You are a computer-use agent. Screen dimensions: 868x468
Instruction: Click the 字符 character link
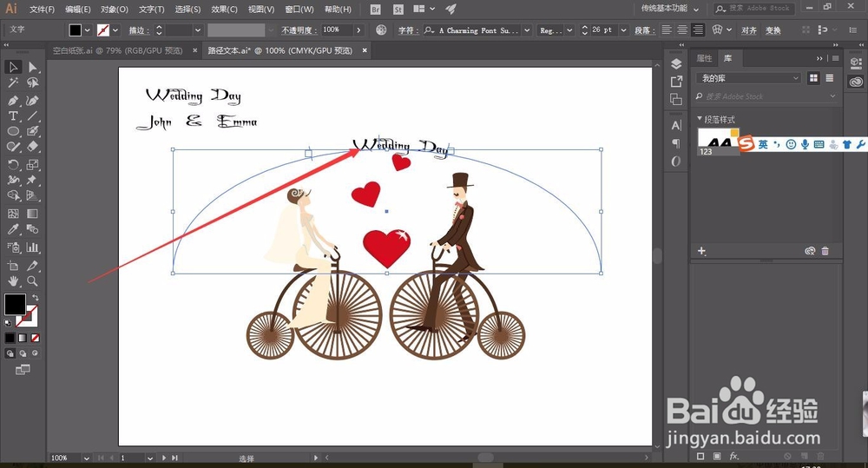pyautogui.click(x=407, y=30)
